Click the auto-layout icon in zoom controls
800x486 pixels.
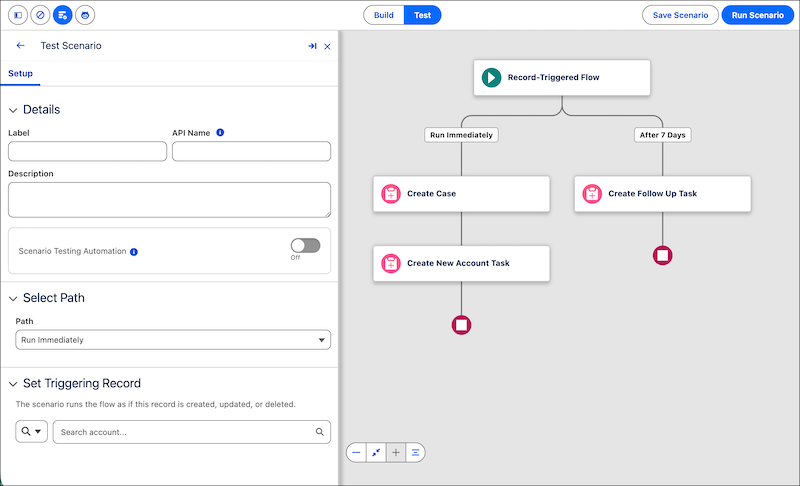pyautogui.click(x=415, y=452)
